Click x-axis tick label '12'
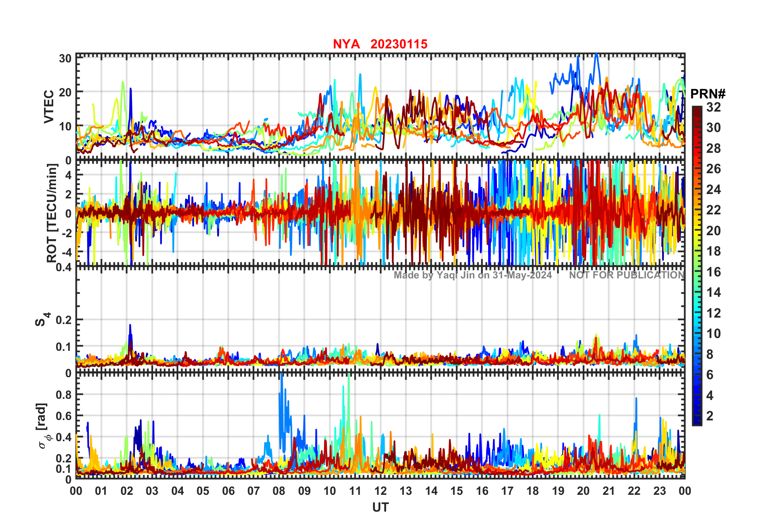Viewport: 761px width, 532px height. 380,491
